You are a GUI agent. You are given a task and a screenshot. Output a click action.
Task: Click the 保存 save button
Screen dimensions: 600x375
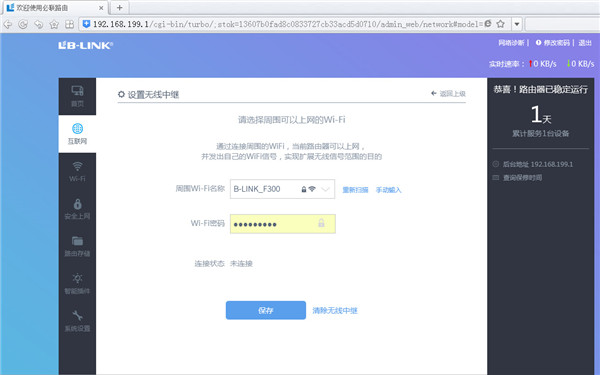tap(266, 310)
